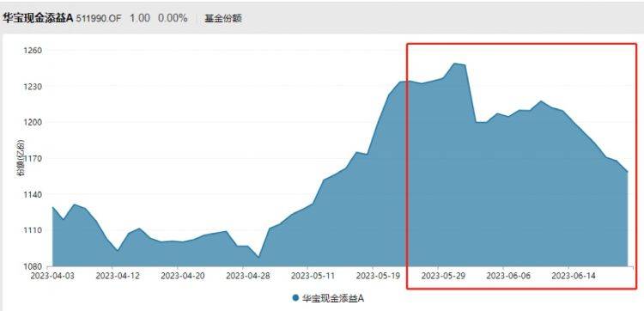Click the 1260 y-axis value label
This screenshot has height=311, width=644.
point(33,51)
